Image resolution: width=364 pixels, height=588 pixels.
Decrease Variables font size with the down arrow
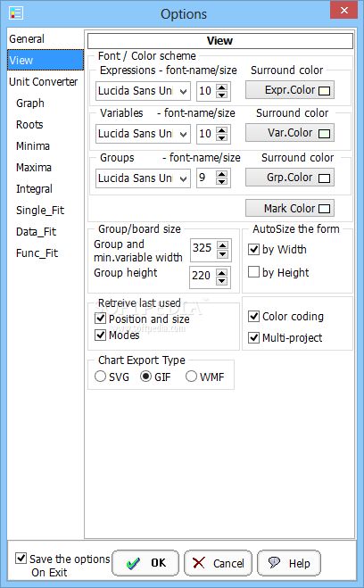click(x=222, y=137)
